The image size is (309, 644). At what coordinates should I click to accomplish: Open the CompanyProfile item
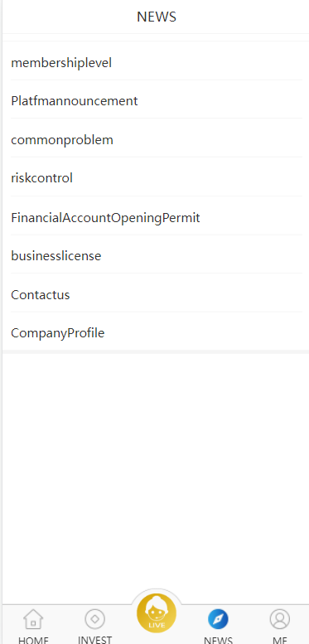pyautogui.click(x=156, y=332)
